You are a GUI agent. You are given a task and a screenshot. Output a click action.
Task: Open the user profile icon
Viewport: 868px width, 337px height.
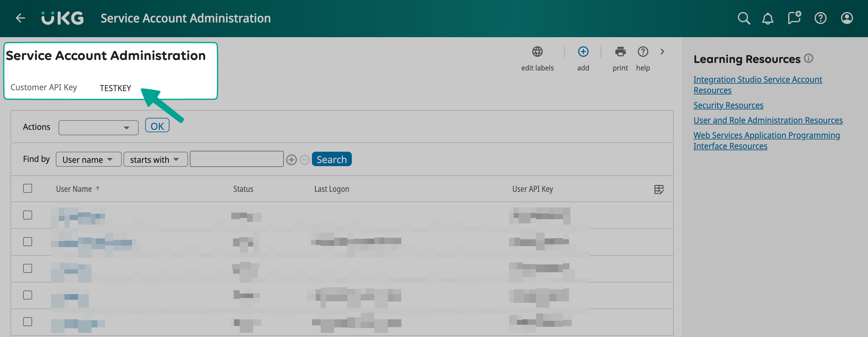847,18
